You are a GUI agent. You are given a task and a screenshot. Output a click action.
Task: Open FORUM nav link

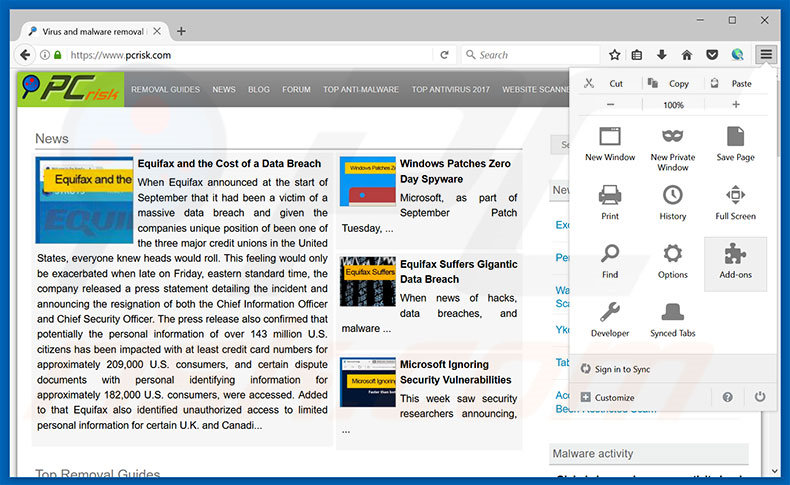click(x=296, y=90)
